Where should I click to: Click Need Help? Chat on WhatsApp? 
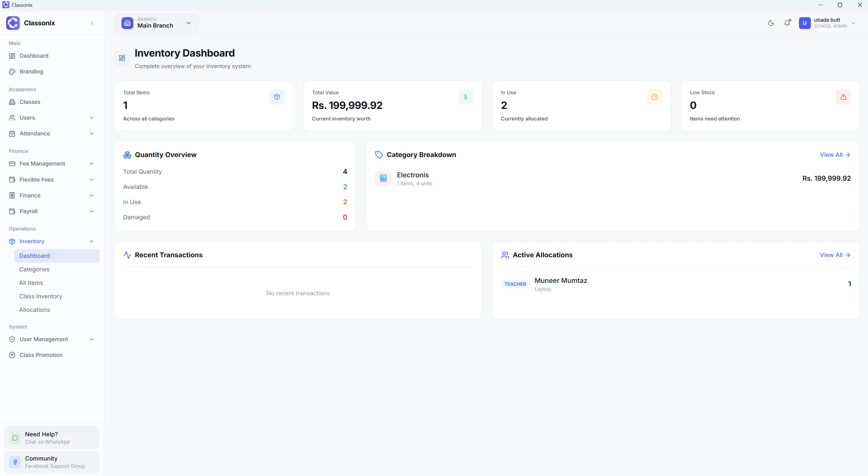[x=52, y=438]
